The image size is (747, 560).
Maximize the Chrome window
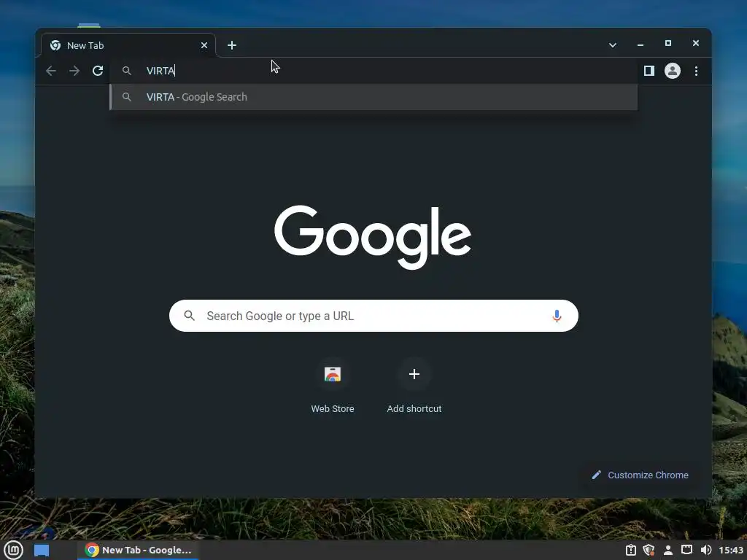pos(668,43)
